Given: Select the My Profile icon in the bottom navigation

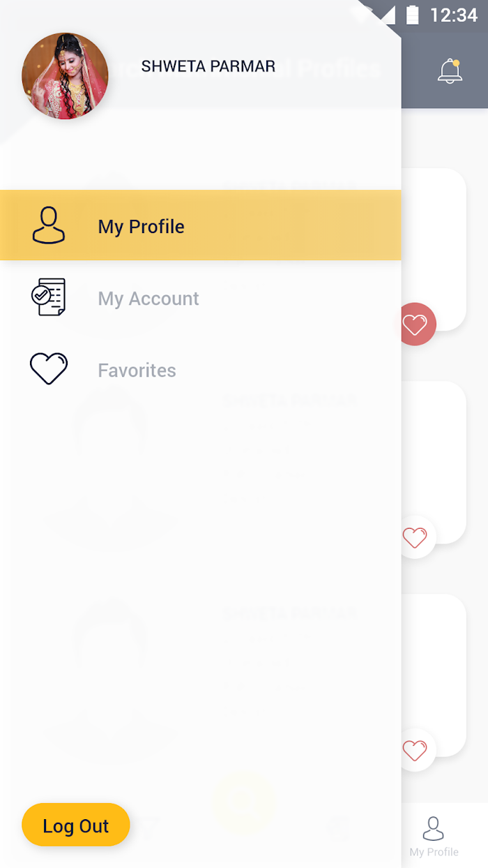Looking at the screenshot, I should click(434, 828).
